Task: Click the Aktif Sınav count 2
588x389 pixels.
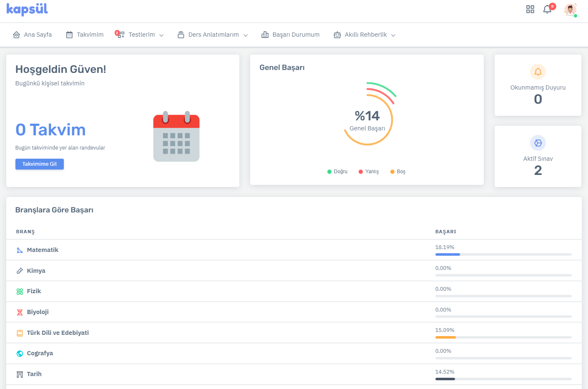Action: (x=538, y=170)
